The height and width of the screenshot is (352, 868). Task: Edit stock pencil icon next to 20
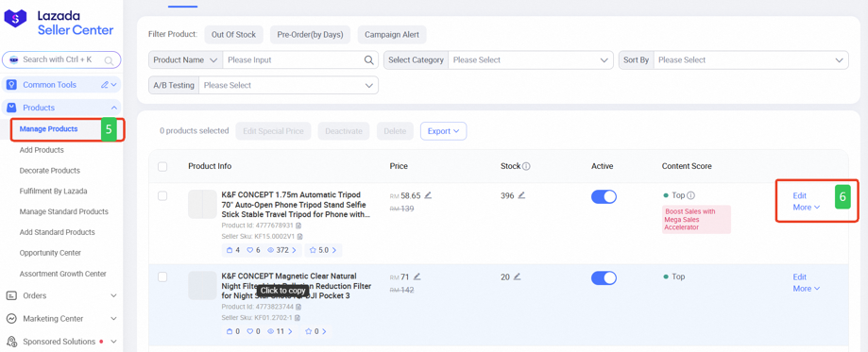tap(517, 277)
